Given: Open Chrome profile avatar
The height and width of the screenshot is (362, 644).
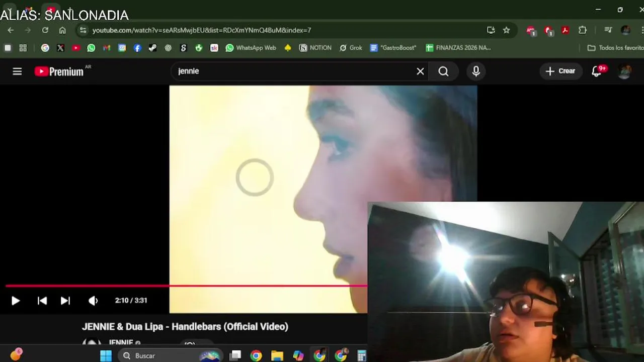Looking at the screenshot, I should coord(625,30).
